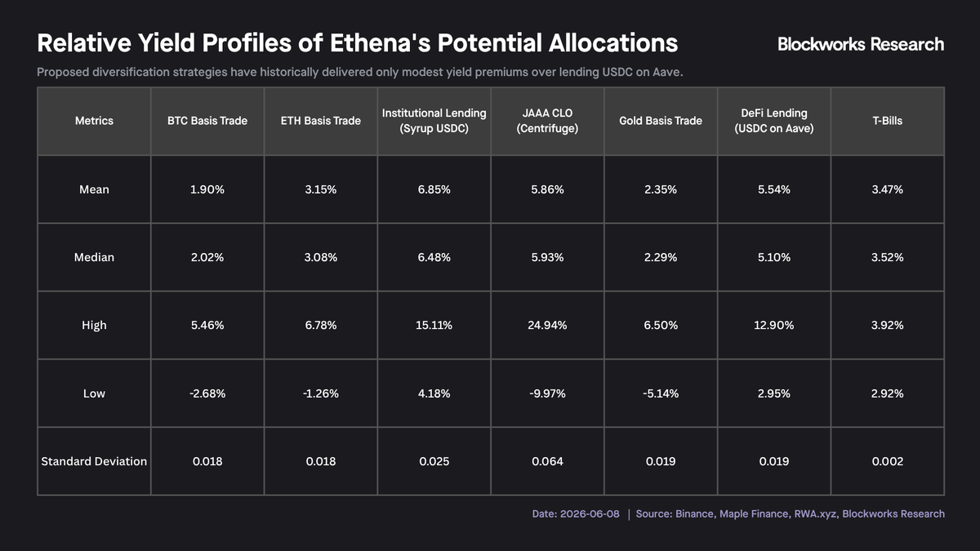
Task: Select the Gold Basis Trade column header
Action: (661, 121)
